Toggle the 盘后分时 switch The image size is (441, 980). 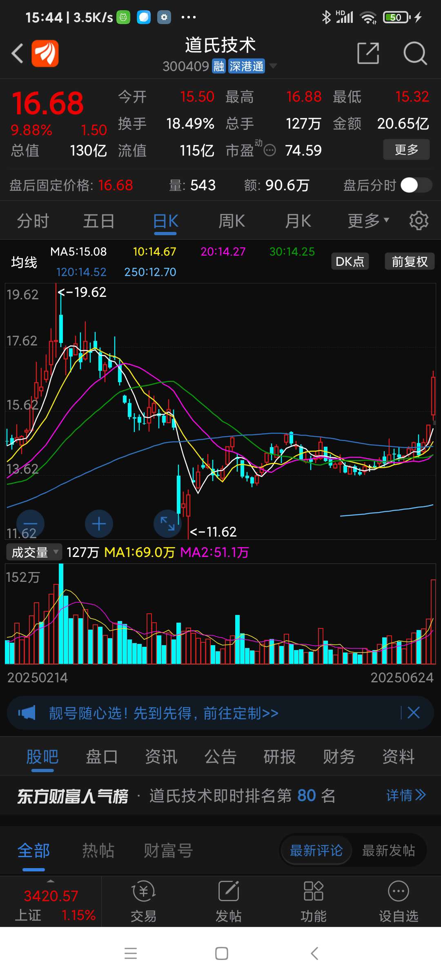tap(416, 185)
